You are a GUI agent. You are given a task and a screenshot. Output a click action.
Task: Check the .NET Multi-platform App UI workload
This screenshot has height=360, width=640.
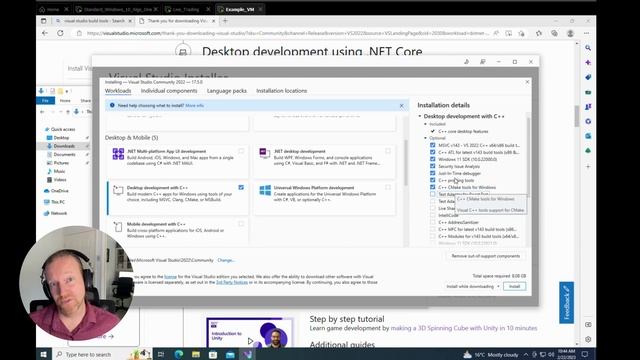[x=241, y=151]
